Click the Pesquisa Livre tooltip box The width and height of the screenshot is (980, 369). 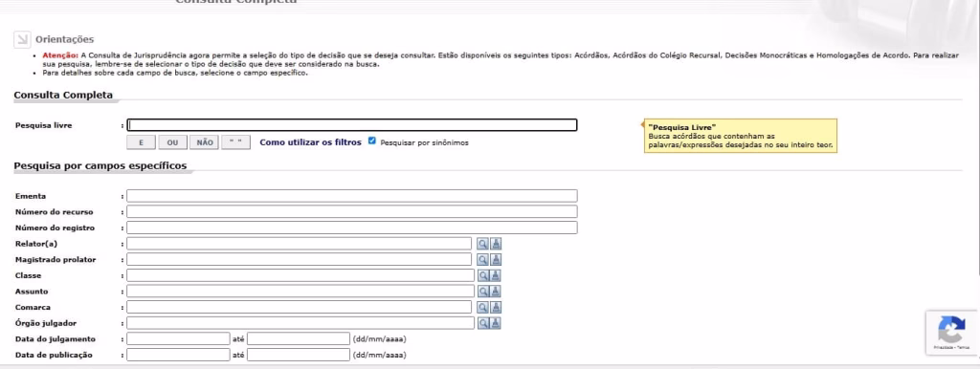pyautogui.click(x=741, y=136)
